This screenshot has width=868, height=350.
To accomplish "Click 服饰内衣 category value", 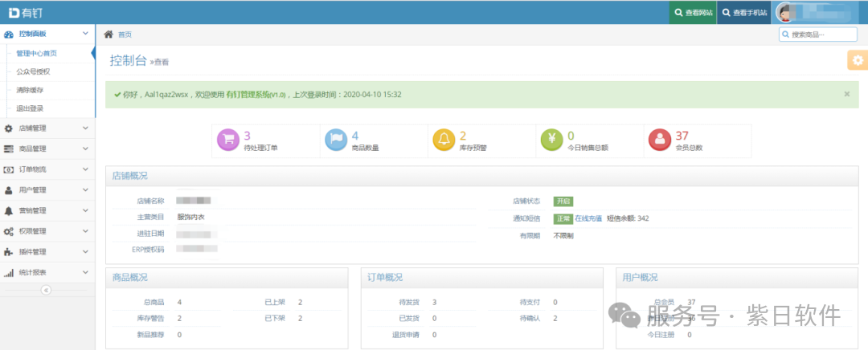I will tap(191, 218).
